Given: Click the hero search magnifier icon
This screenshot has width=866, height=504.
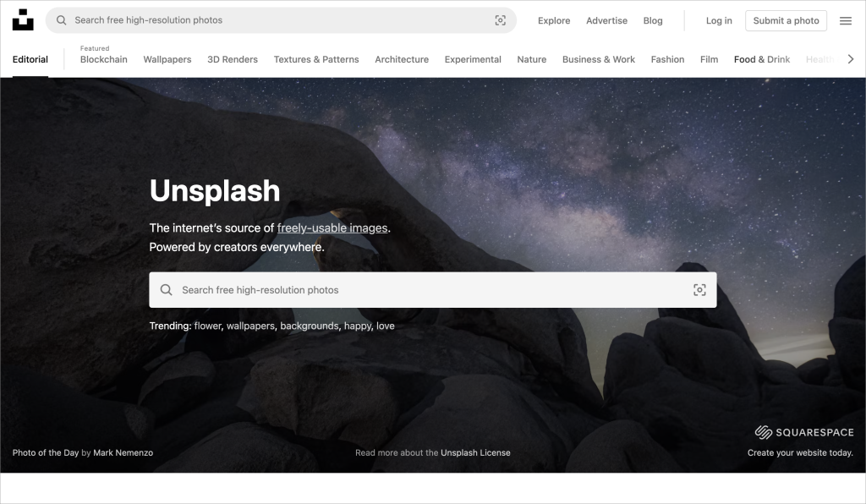Looking at the screenshot, I should (x=167, y=290).
